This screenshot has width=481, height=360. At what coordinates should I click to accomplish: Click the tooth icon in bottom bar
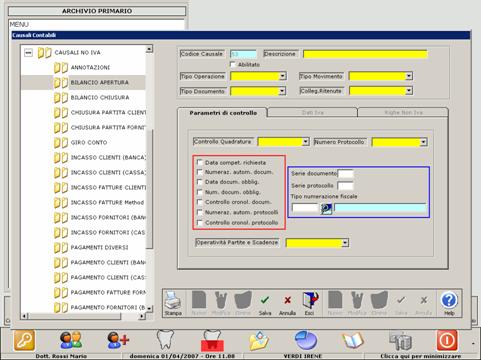[x=165, y=339]
